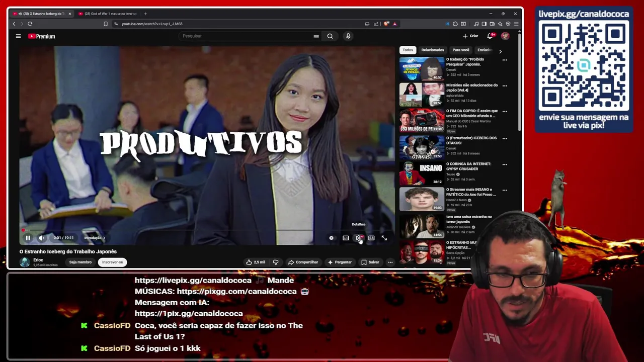Viewport: 644px width, 362px height.
Task: Show more filter chips with the arrow
Action: pyautogui.click(x=500, y=51)
